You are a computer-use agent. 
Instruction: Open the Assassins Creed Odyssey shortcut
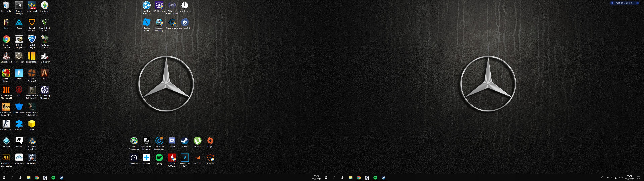(x=159, y=25)
